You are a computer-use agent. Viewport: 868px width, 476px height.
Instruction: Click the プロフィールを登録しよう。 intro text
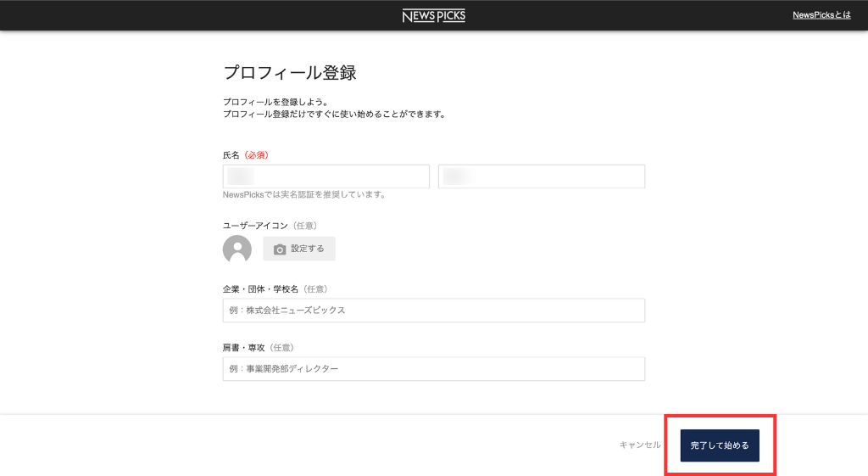(x=275, y=102)
